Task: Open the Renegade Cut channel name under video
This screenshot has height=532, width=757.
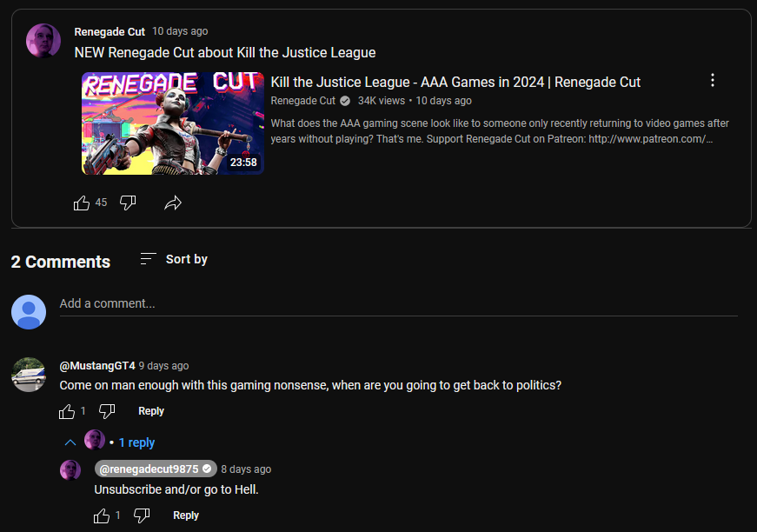Action: pos(302,101)
